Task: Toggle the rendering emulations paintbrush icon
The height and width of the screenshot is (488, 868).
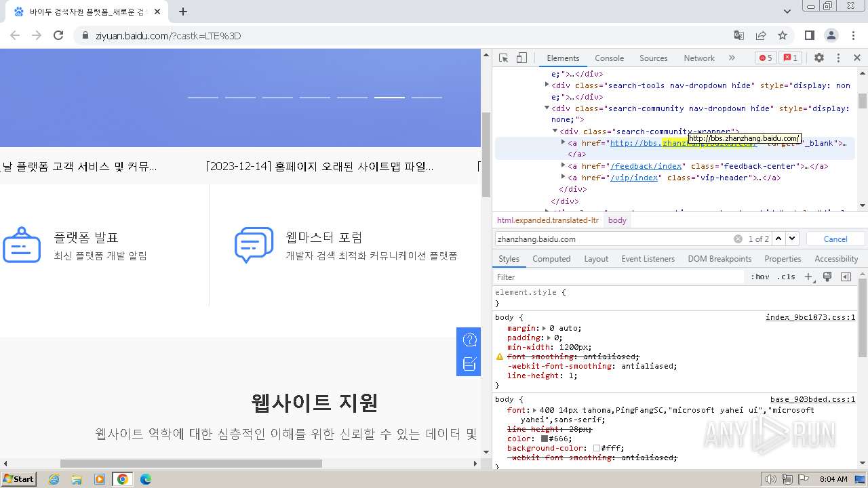Action: tap(827, 277)
